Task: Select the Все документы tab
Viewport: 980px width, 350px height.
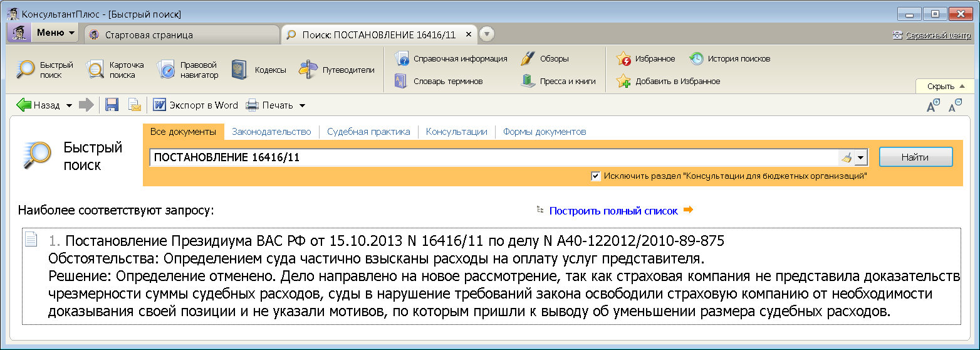Action: tap(183, 132)
